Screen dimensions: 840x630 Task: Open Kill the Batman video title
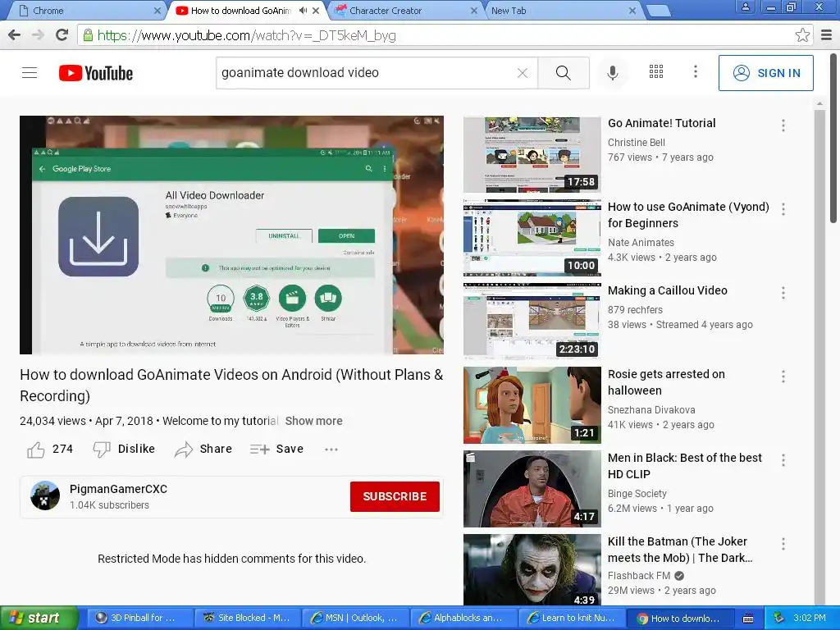click(680, 549)
